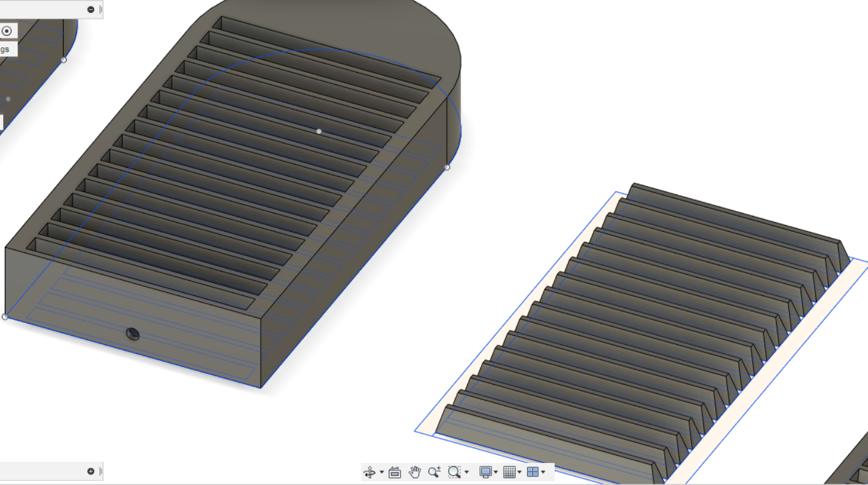
Task: Open Display Settings monitor icon
Action: click(485, 472)
